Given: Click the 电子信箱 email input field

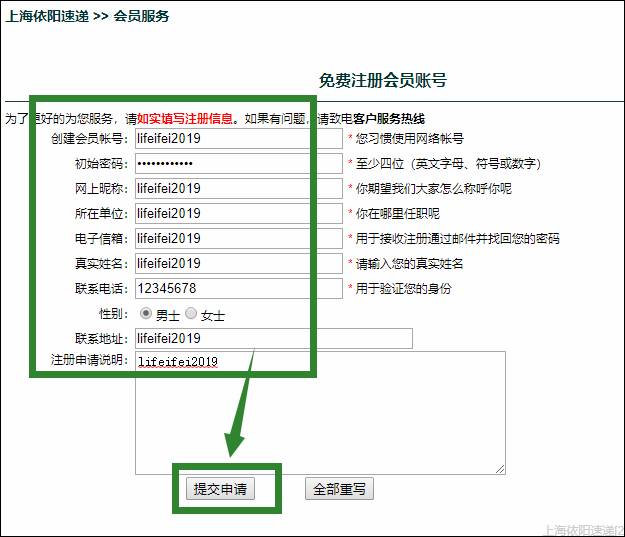Looking at the screenshot, I should point(238,238).
